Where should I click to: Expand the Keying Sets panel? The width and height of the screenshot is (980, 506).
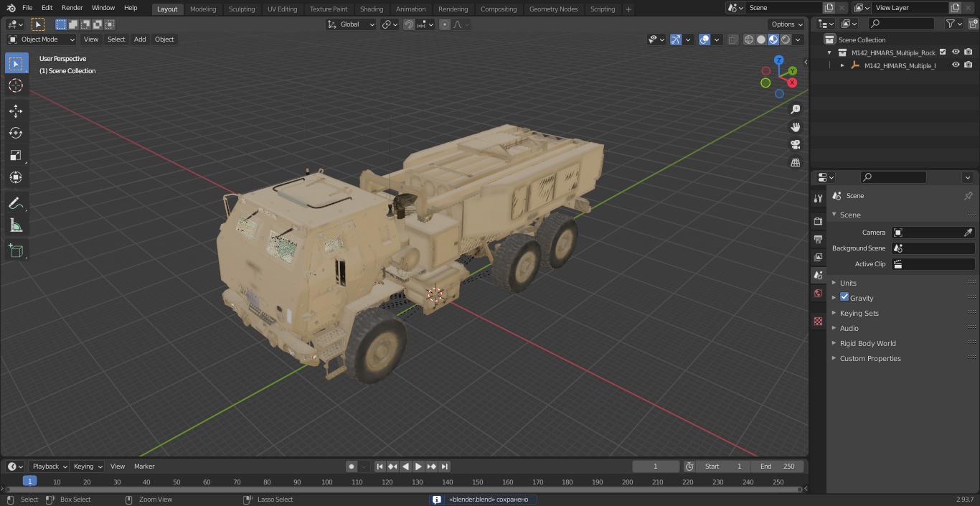[x=859, y=313]
